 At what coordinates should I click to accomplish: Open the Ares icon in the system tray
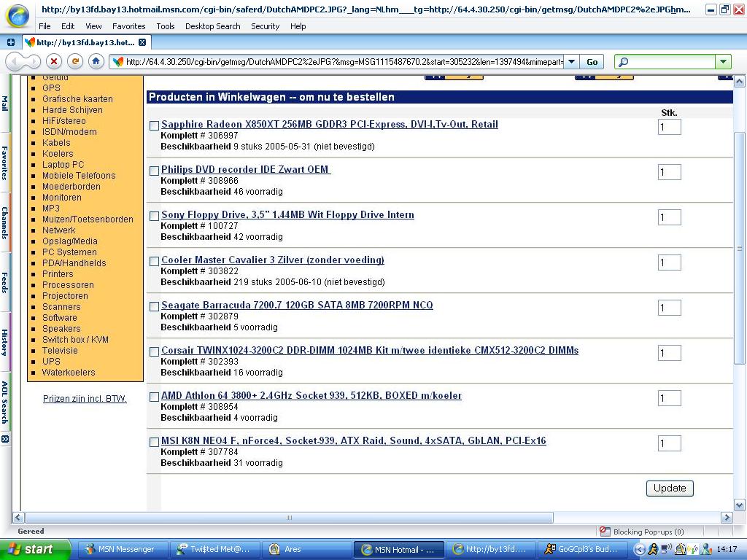point(681,550)
